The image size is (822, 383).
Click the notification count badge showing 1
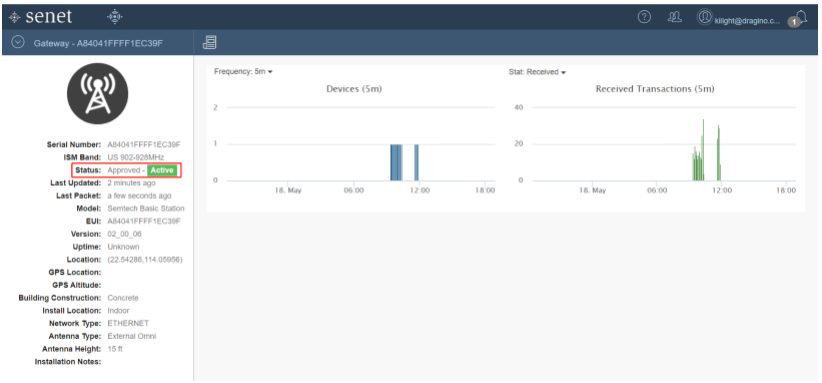794,22
